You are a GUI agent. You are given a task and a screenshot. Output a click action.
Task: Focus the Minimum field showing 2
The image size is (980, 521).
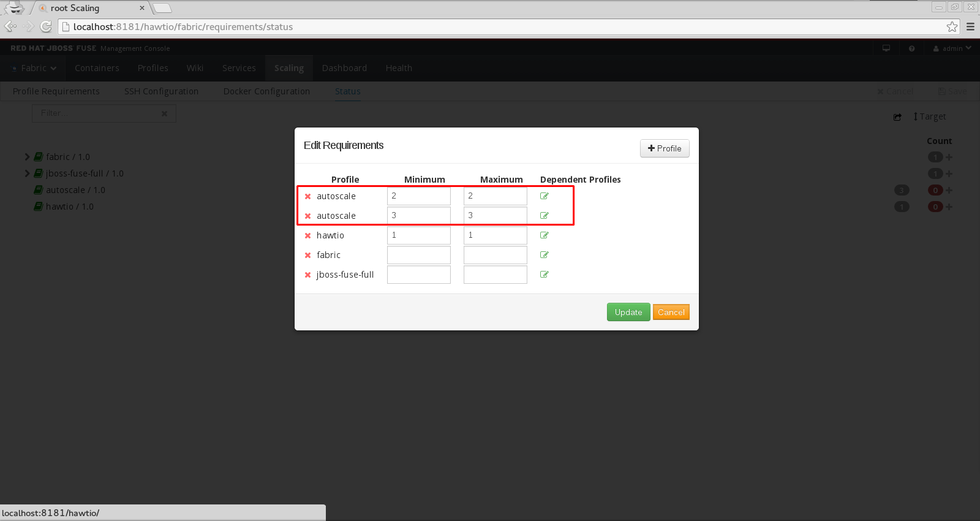pyautogui.click(x=419, y=196)
